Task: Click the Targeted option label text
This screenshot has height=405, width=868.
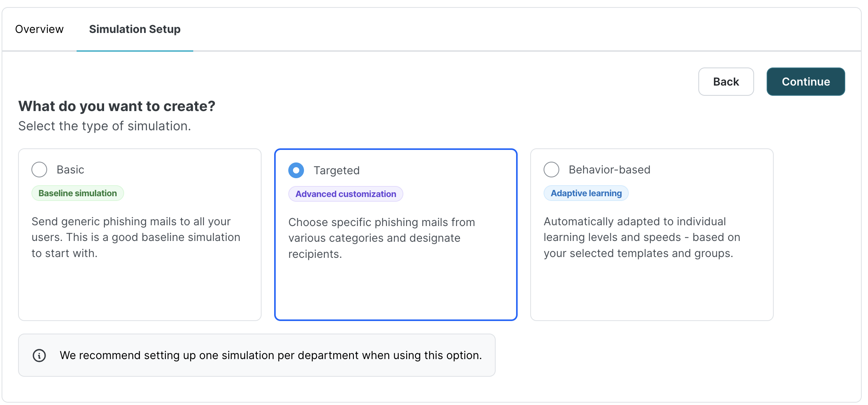Action: tap(337, 170)
